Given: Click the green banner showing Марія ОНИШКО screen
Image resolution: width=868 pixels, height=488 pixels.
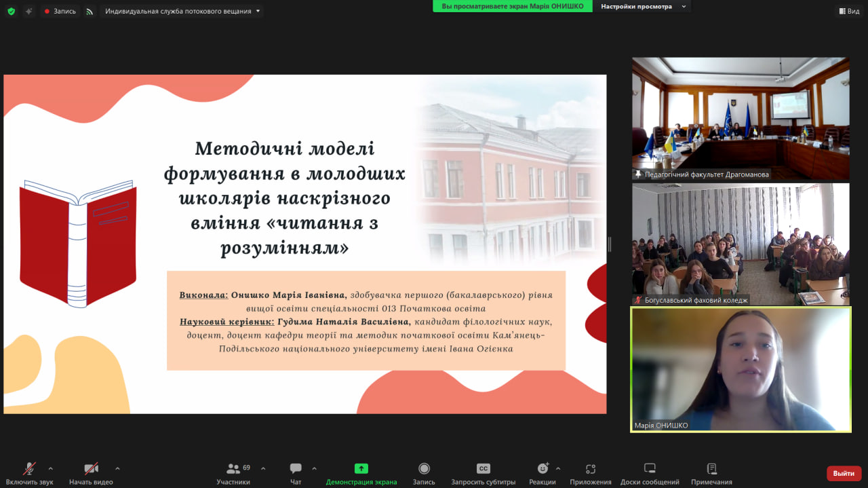Looking at the screenshot, I should pos(512,6).
